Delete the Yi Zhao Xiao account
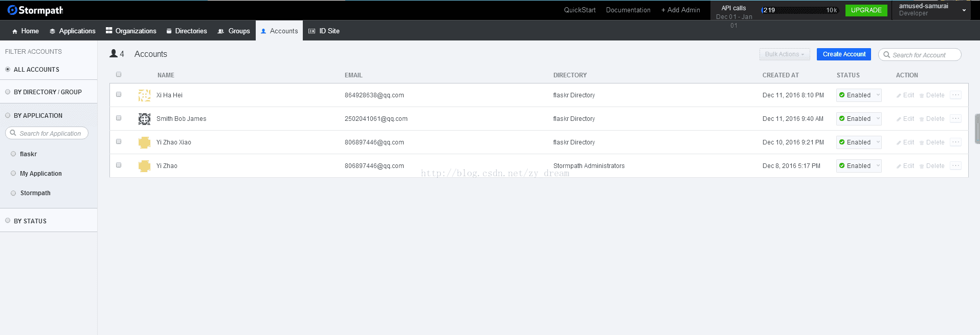The height and width of the screenshot is (335, 980). click(x=932, y=142)
